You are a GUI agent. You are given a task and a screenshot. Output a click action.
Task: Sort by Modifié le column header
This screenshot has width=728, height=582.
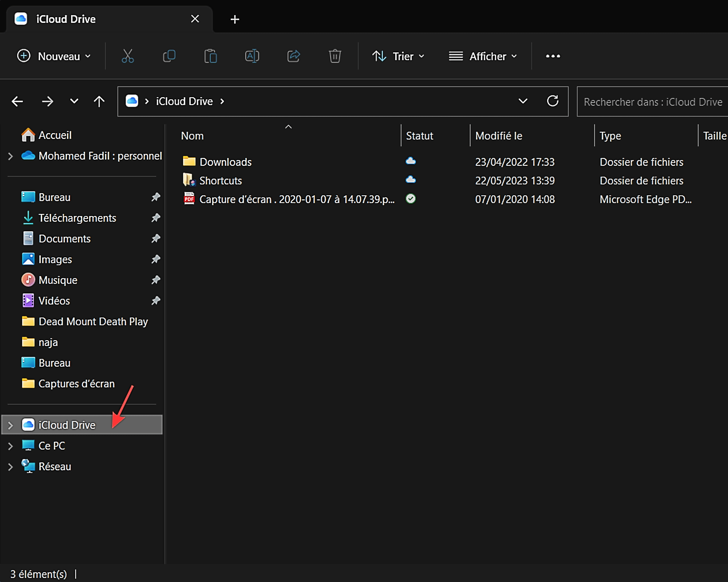click(499, 136)
